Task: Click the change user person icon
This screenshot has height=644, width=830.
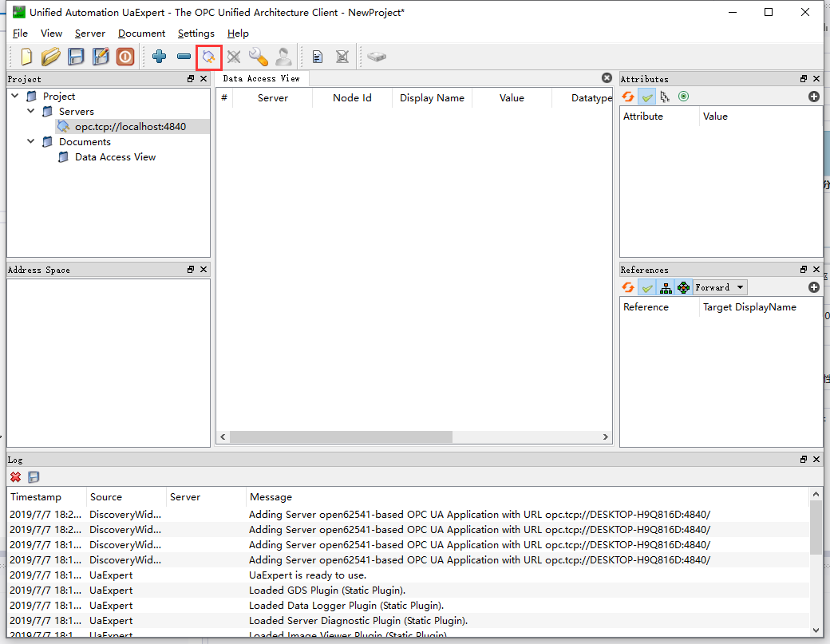Action: click(x=283, y=57)
